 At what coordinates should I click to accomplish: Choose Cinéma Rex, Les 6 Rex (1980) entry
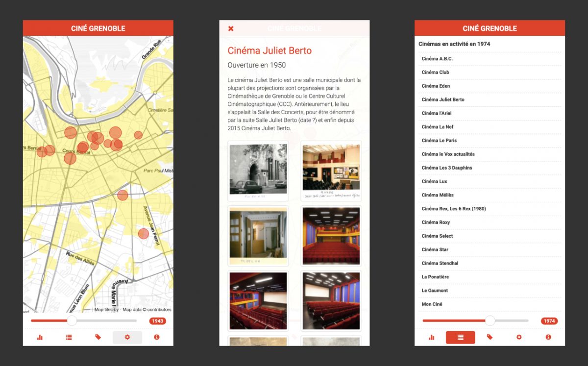(x=454, y=209)
